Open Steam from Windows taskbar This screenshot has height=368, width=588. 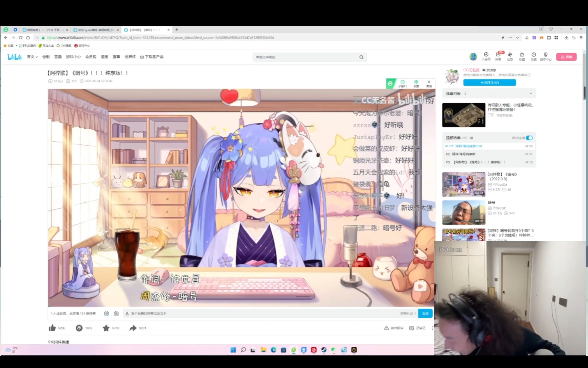click(x=324, y=350)
